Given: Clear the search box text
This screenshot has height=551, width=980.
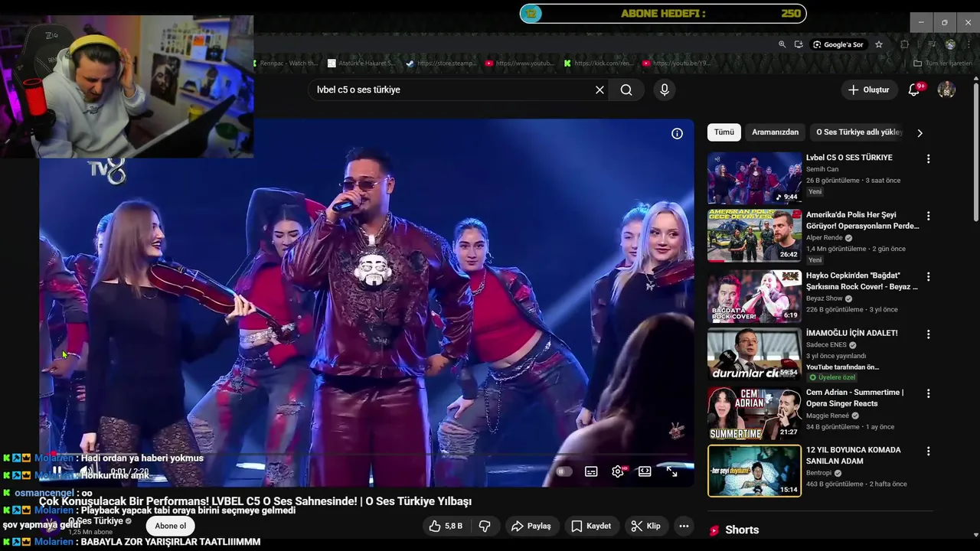Looking at the screenshot, I should click(599, 90).
